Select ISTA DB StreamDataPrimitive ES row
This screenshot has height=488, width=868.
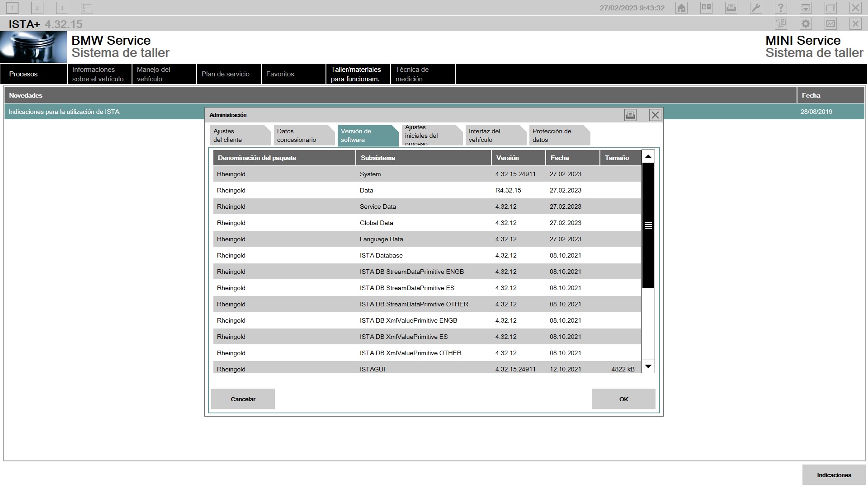tap(427, 288)
